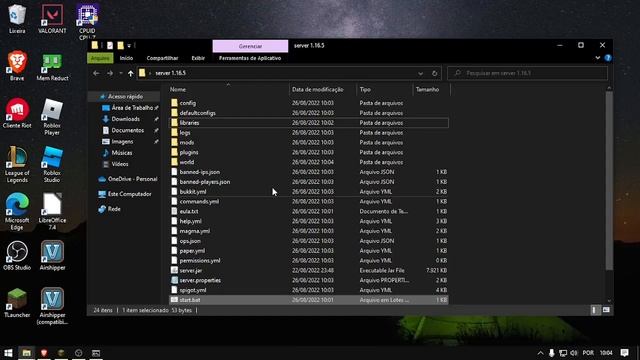Open the address bar history dropdown
This screenshot has width=640, height=360.
[420, 73]
